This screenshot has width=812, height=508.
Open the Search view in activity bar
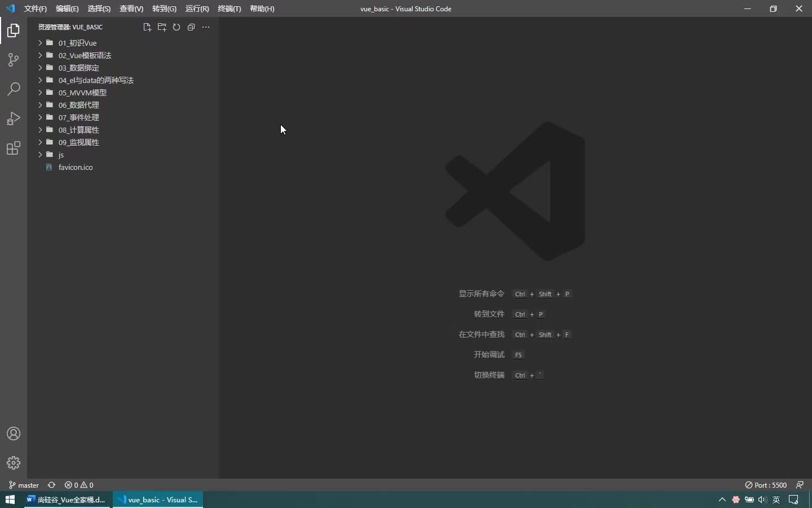[14, 89]
